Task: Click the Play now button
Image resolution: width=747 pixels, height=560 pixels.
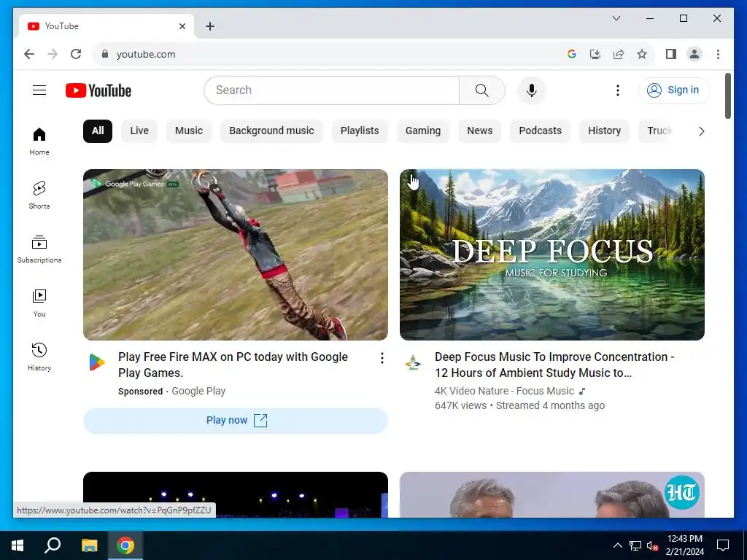Action: tap(236, 421)
